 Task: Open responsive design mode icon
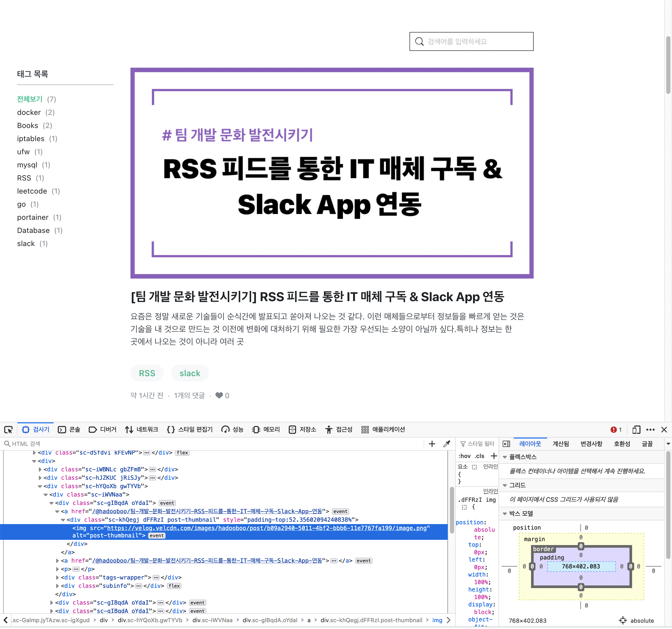636,429
